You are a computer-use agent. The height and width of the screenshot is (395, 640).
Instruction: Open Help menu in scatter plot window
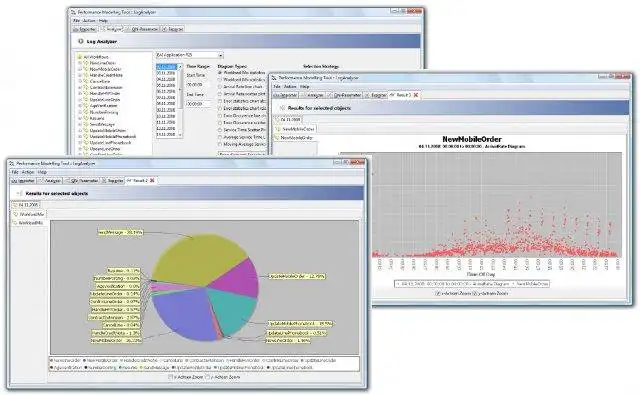coord(304,87)
